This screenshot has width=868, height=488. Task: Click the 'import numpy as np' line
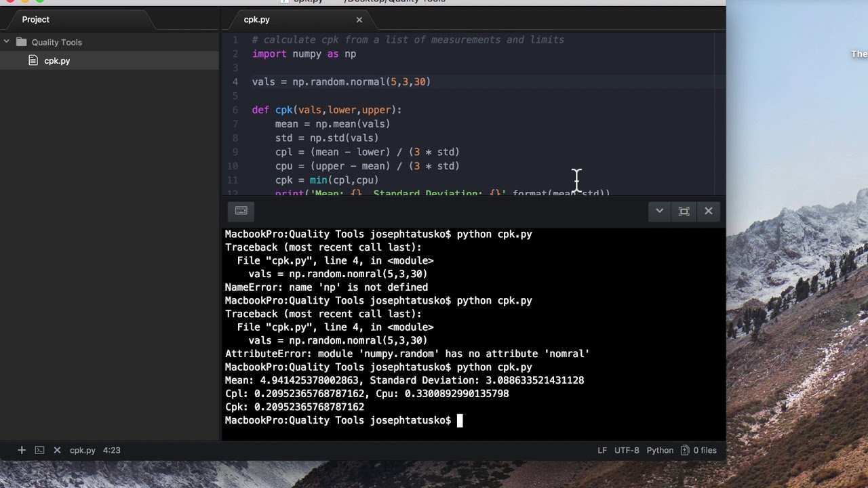click(304, 54)
